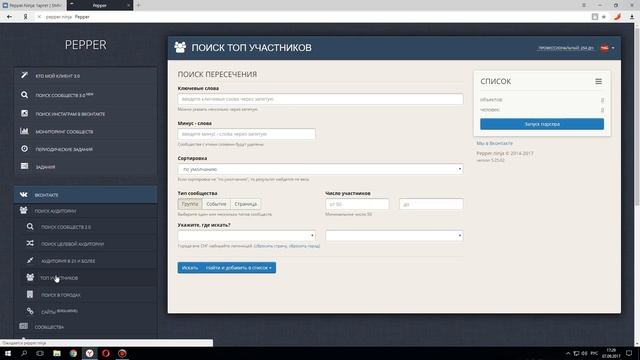Click magnifier icon of submenu 'Поиск сообществ 2.0'

(x=30, y=227)
